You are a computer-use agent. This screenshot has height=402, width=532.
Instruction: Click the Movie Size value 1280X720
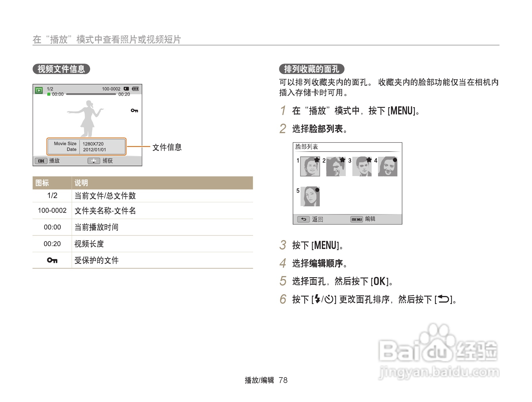[93, 144]
